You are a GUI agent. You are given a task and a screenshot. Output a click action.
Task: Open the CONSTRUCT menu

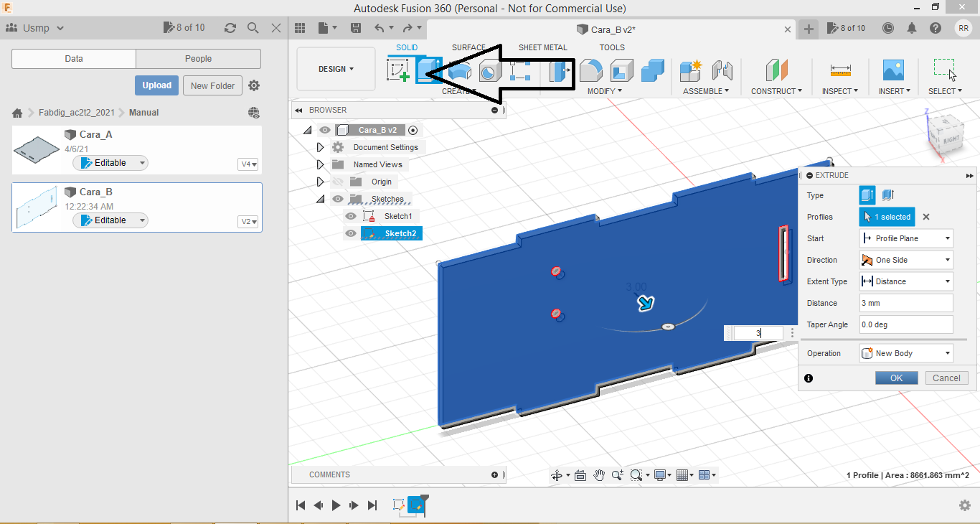point(777,91)
